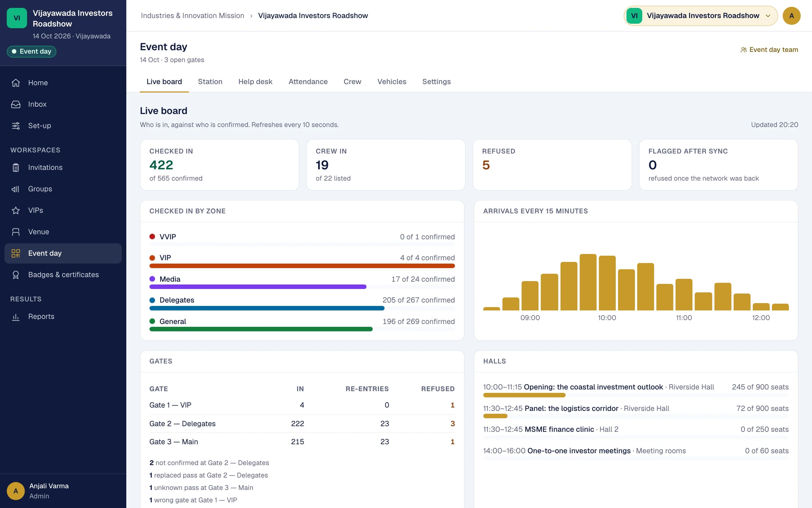The image size is (812, 508).
Task: Click the Event day team people icon
Action: pos(743,50)
